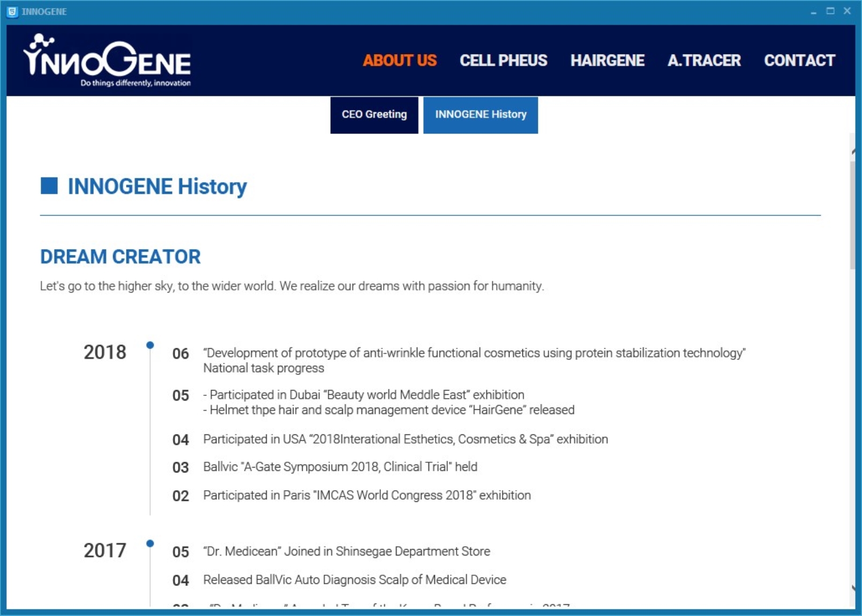Open the CELL PHEUS menu
Image resolution: width=862 pixels, height=616 pixels.
click(x=503, y=61)
